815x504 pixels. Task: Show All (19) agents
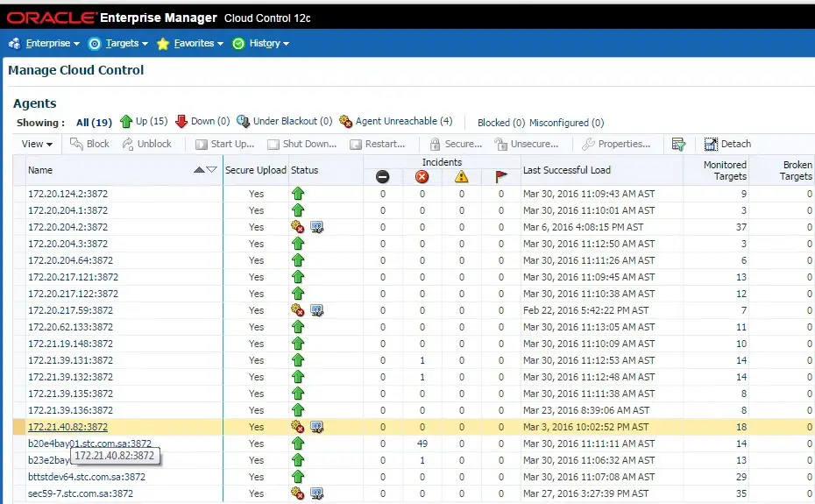pos(94,123)
